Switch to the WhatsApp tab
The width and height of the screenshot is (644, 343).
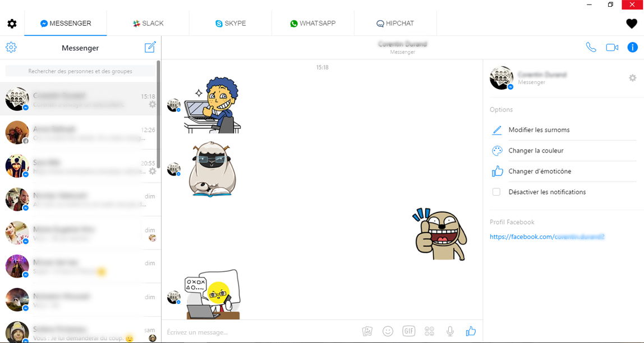coord(312,24)
